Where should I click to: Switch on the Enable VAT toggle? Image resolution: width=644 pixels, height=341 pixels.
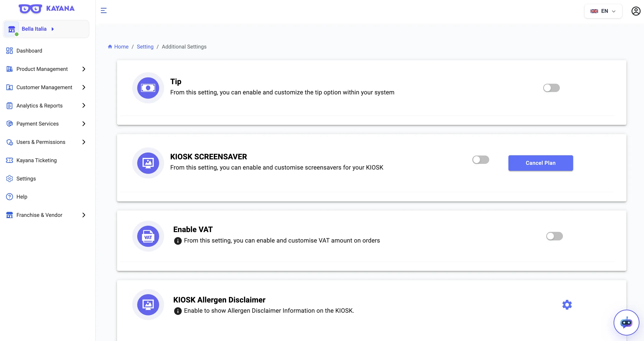tap(554, 236)
